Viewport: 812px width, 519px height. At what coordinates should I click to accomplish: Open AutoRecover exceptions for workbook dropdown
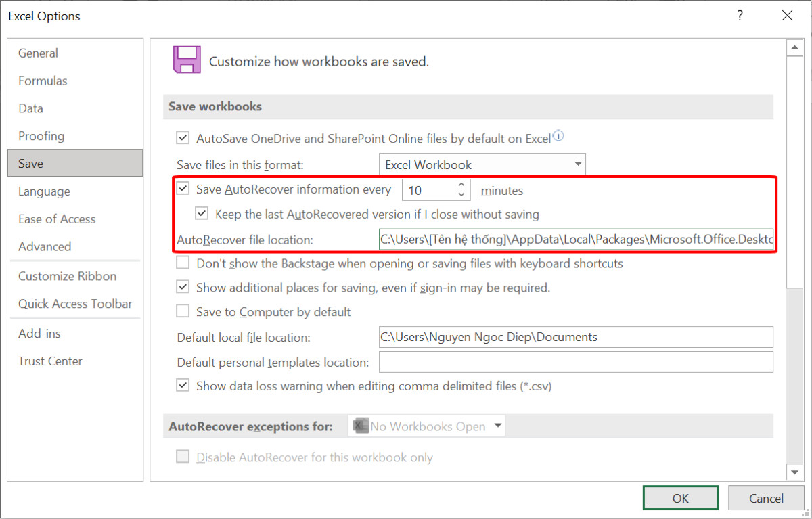coord(426,426)
